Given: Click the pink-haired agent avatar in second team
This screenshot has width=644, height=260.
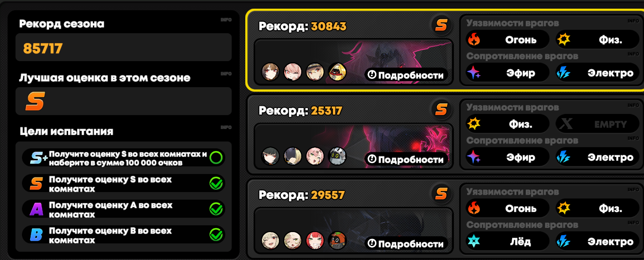Looking at the screenshot, I should (x=315, y=156).
